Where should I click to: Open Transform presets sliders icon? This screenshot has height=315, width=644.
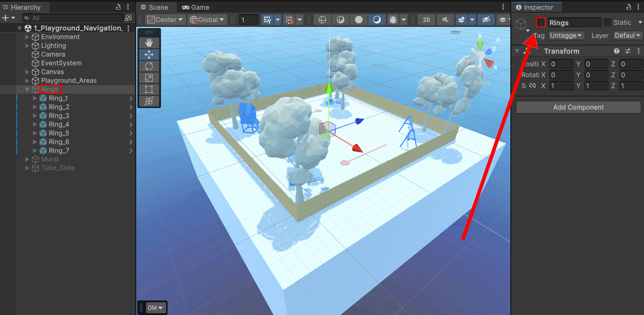(627, 51)
